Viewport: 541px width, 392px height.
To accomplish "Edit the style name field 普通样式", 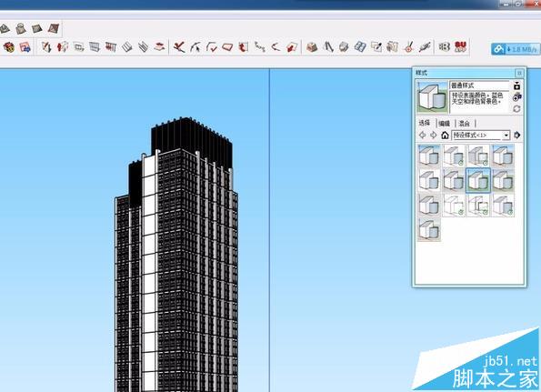I will (479, 85).
